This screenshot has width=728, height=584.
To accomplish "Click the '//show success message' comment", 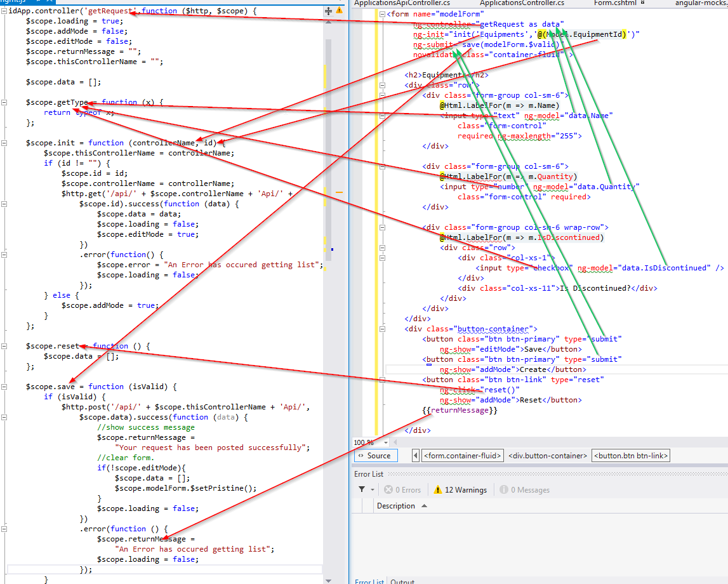I will (x=146, y=427).
